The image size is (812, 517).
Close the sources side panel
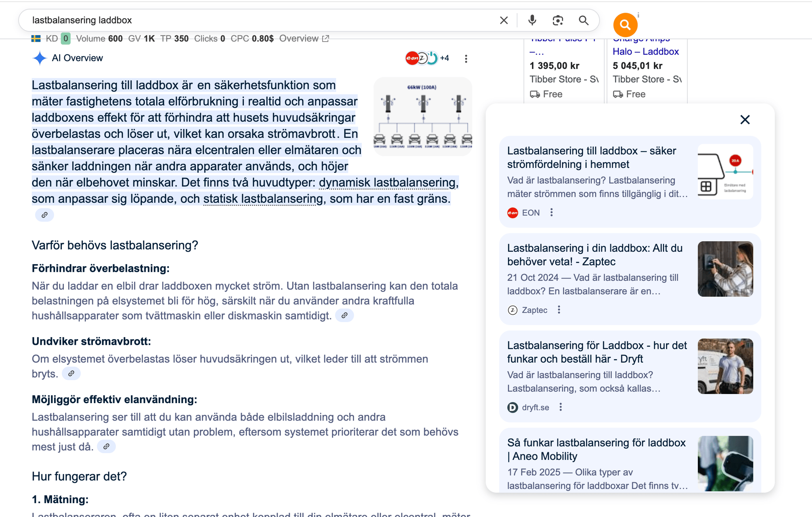pyautogui.click(x=745, y=120)
